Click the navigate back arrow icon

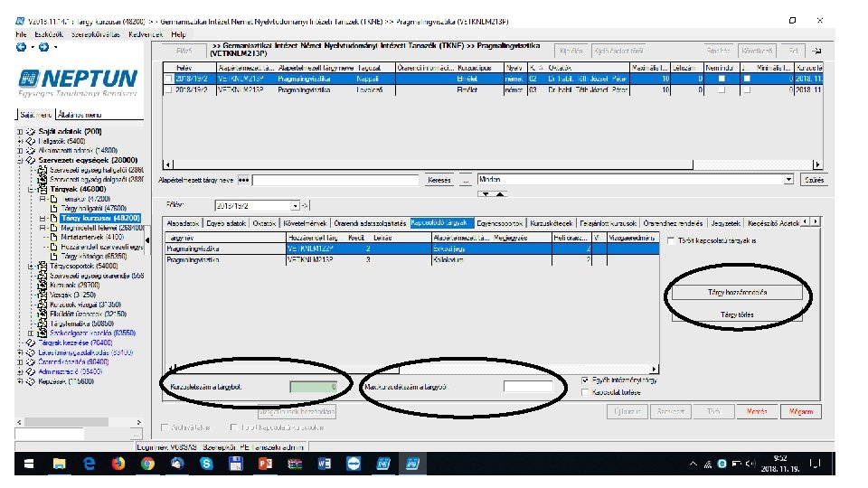coord(21,47)
